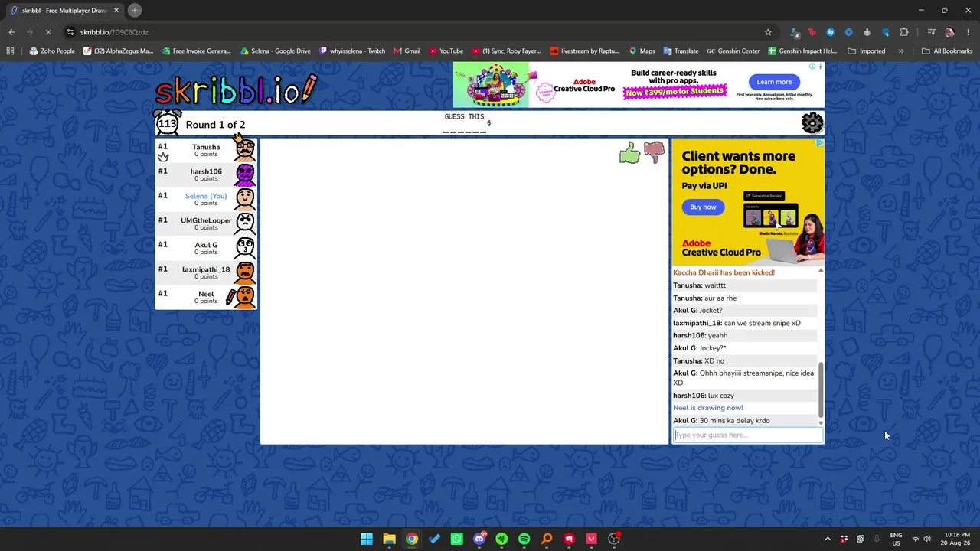Click the chat scrollbar down arrow

coord(821,422)
